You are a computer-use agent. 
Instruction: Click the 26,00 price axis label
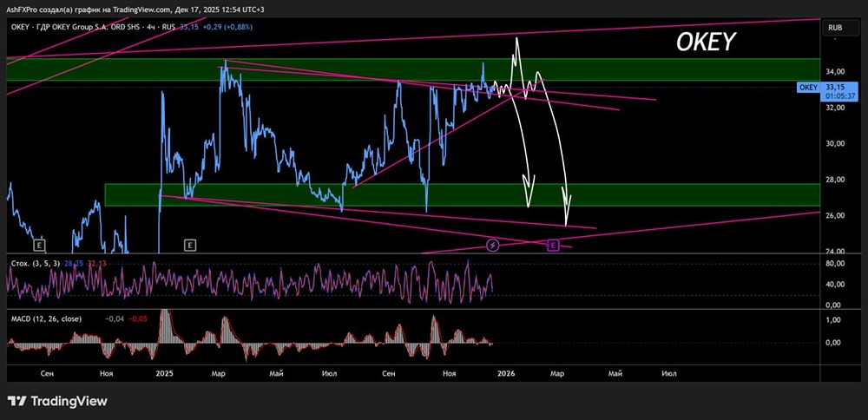click(835, 215)
